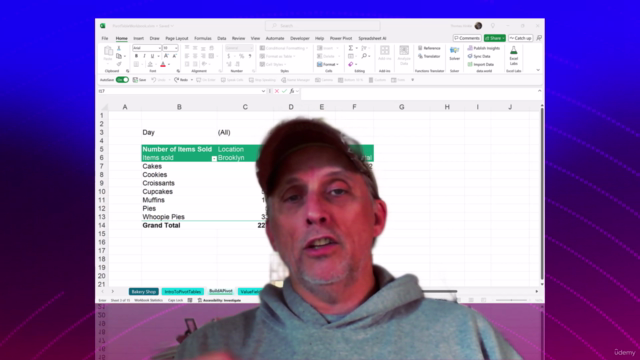Click the Borders icon in Font group
Viewport: 640px width, 360px height.
[x=136, y=64]
